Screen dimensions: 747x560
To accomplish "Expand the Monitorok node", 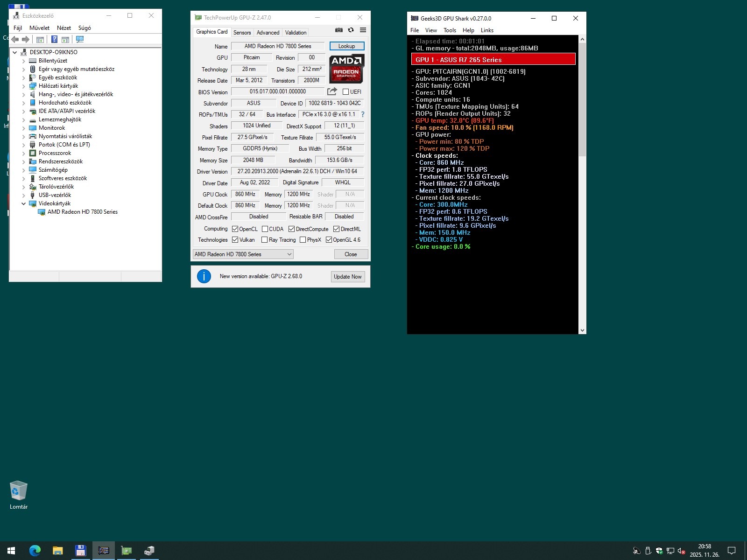I will 24,128.
